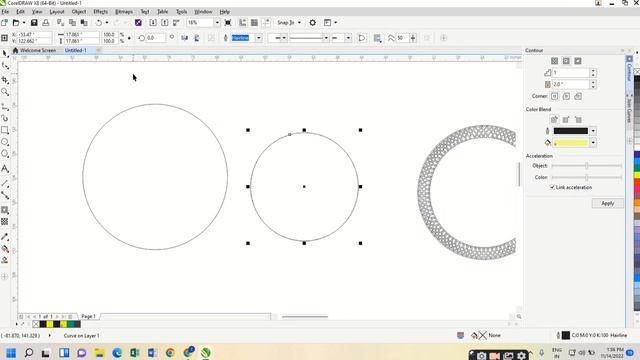Expand the undo history dropdown arrow
Image resolution: width=640 pixels, height=360 pixels.
107,22
